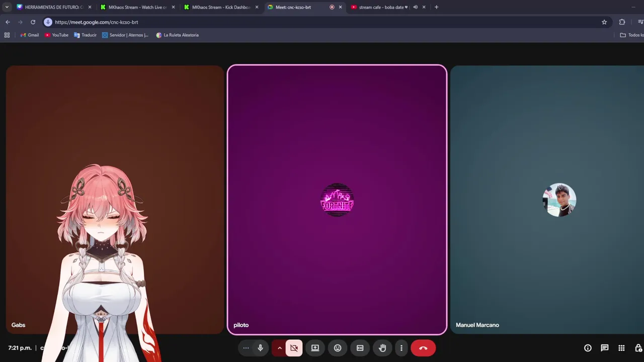Bookmark this page with the star
This screenshot has width=644, height=362.
(x=604, y=22)
